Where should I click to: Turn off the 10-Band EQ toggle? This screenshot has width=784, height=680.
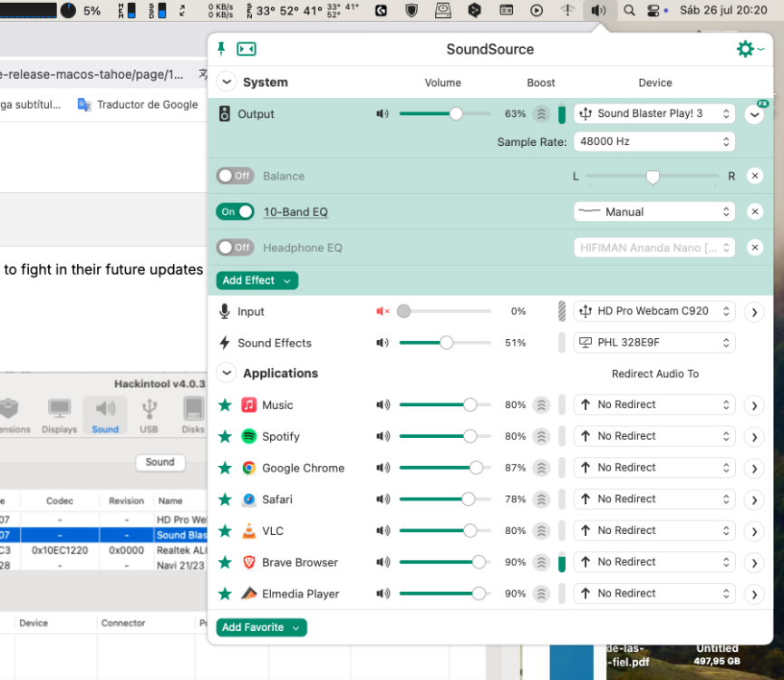click(235, 211)
